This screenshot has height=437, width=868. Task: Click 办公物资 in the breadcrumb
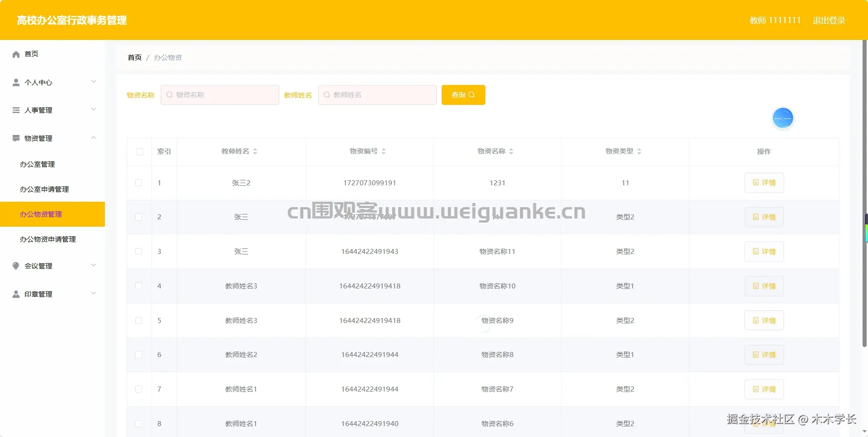(x=168, y=58)
